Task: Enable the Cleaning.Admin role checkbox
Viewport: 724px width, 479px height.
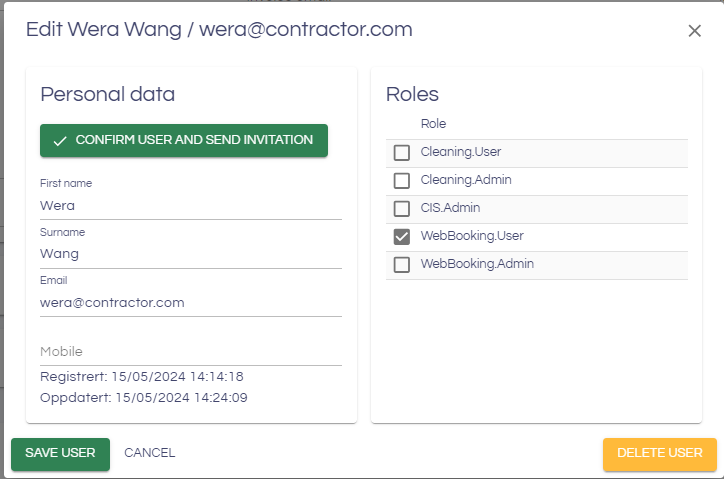Action: (x=402, y=181)
